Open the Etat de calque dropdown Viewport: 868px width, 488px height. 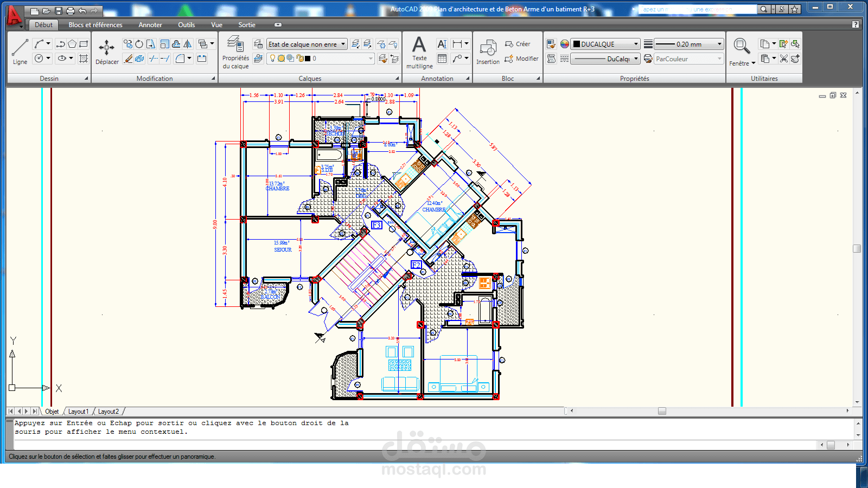click(307, 44)
